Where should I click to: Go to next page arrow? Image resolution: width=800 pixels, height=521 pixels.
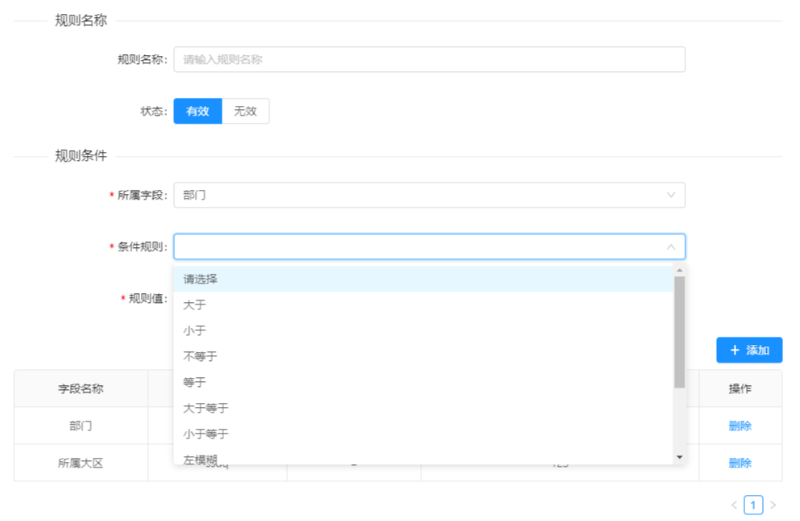pos(773,505)
